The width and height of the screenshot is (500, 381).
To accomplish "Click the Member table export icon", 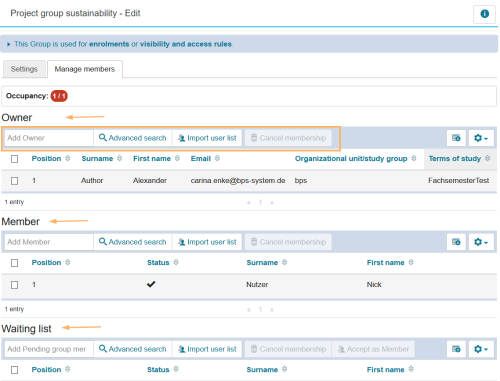I will coord(456,242).
